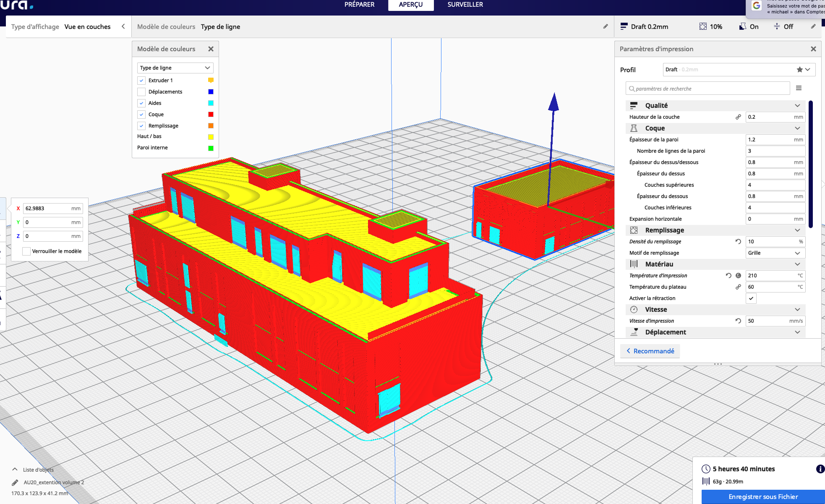Reset Vitesse d'impression using undo arrow

tap(738, 321)
